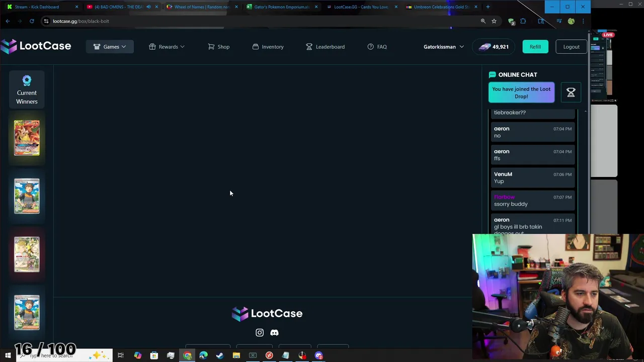Mute the BAD OMENS tab audio icon
The width and height of the screenshot is (644, 362).
(148, 7)
